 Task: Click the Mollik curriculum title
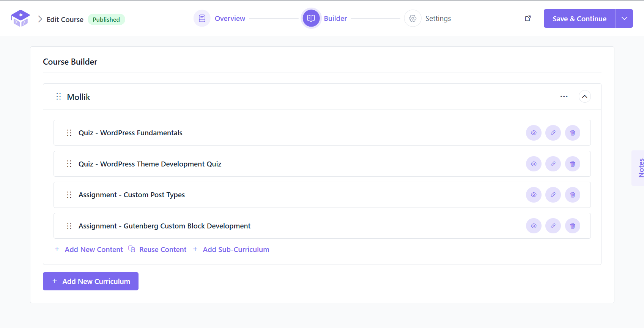79,97
